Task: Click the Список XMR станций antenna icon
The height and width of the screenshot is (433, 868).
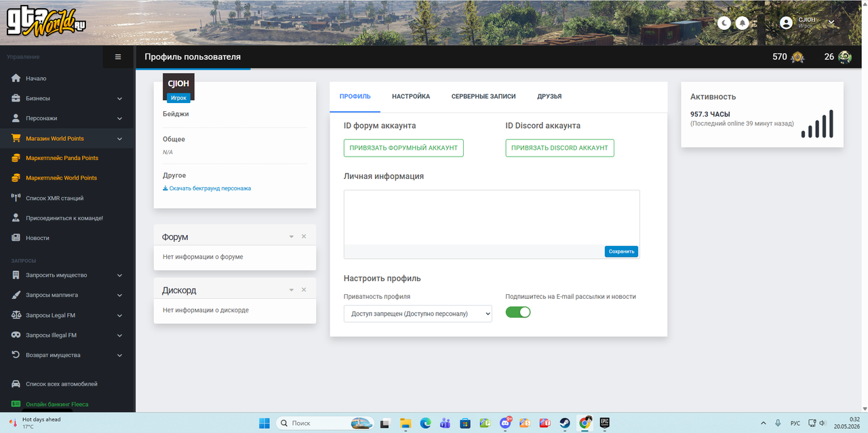Action: [x=16, y=198]
